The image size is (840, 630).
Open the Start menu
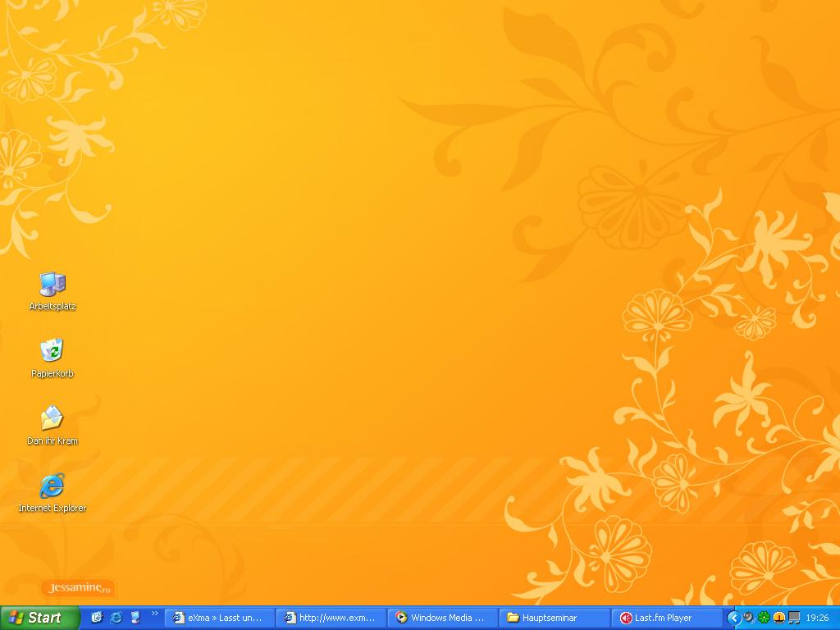39,618
